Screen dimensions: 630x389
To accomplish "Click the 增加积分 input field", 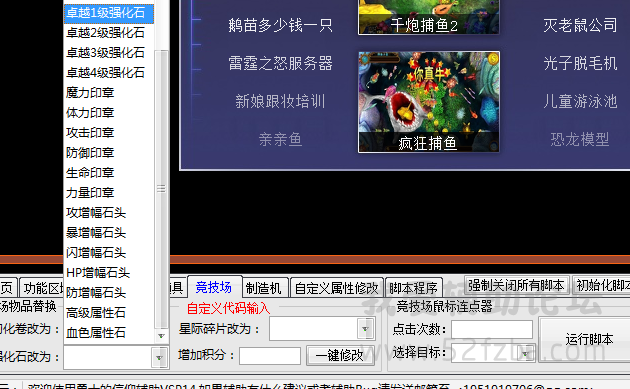I will click(270, 356).
